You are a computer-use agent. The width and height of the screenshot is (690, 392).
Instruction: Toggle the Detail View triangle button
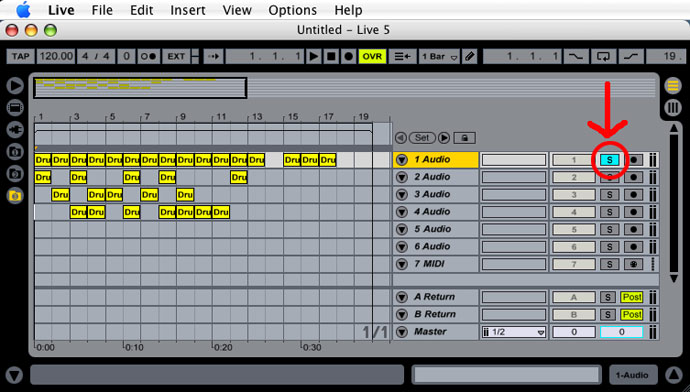[674, 375]
